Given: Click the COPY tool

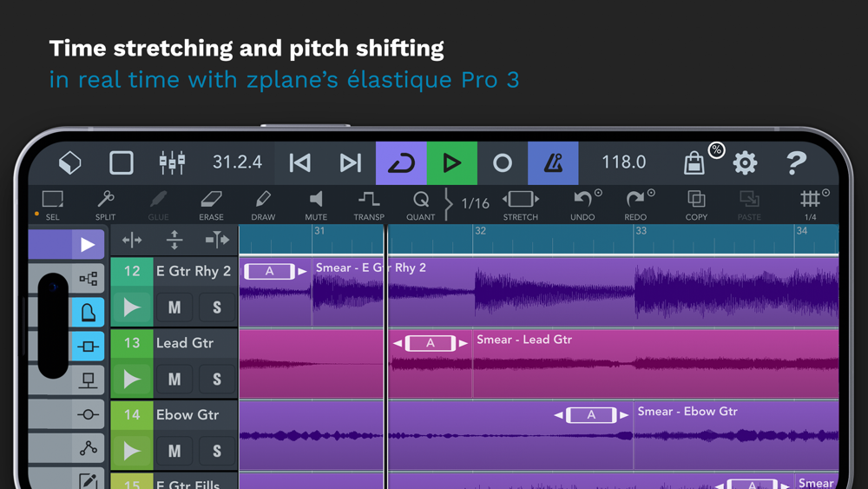Looking at the screenshot, I should (696, 205).
